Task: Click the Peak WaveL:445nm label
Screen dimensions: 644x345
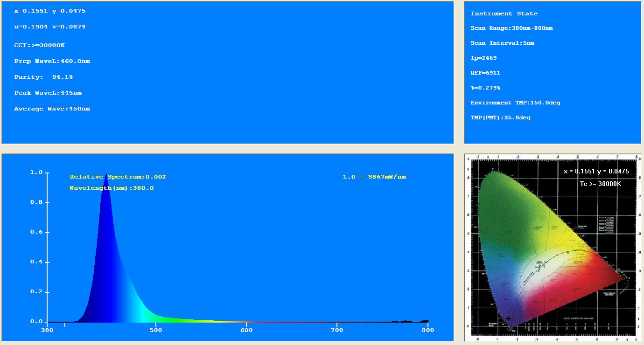Action: coord(48,93)
